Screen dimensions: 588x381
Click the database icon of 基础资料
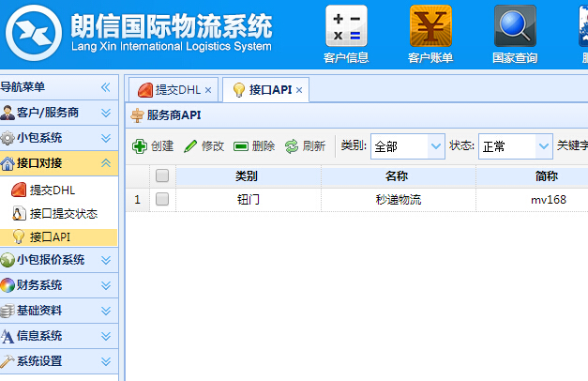click(x=8, y=311)
